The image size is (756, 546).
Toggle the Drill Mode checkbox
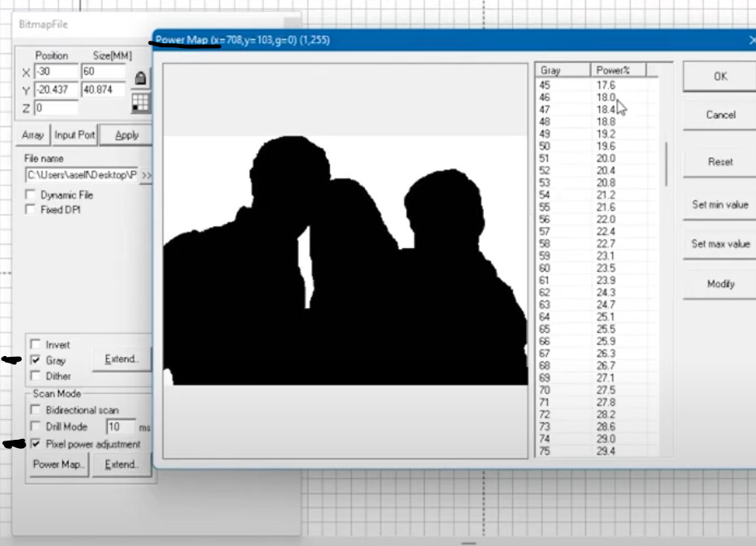pyautogui.click(x=35, y=427)
